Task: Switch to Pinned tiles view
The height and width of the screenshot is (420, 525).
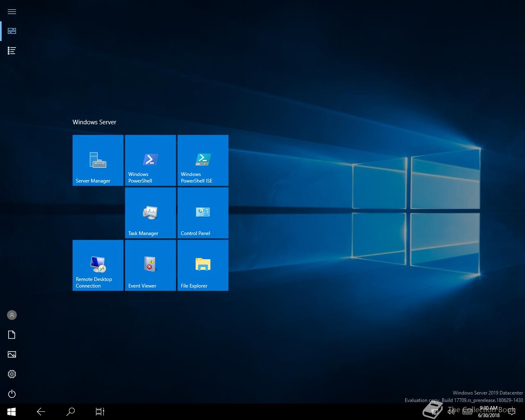Action: tap(12, 31)
